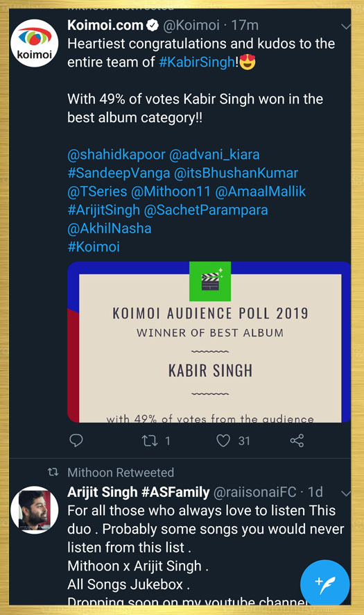
Task: Tap the @AmaalMallik mention
Action: pyautogui.click(x=261, y=192)
